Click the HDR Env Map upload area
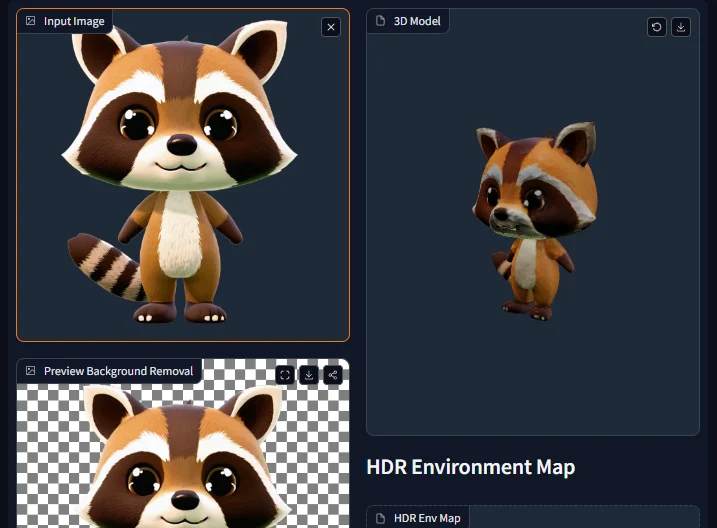The height and width of the screenshot is (528, 717). (x=585, y=517)
